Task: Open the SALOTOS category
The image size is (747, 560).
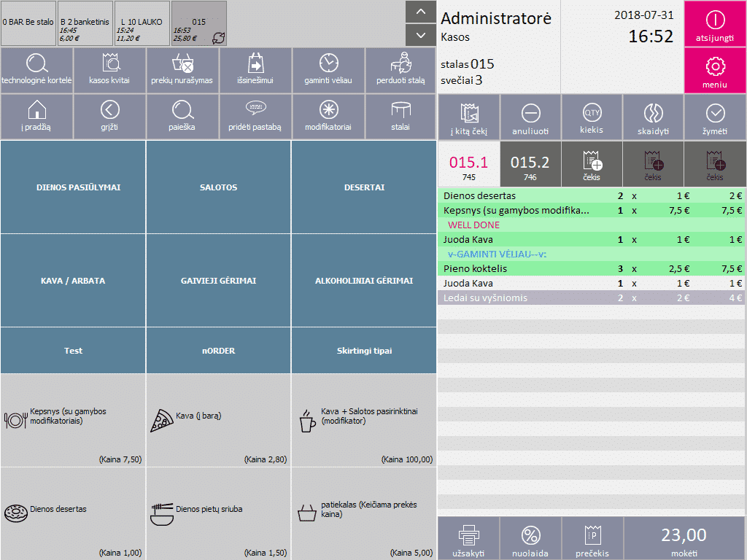Action: [x=218, y=187]
